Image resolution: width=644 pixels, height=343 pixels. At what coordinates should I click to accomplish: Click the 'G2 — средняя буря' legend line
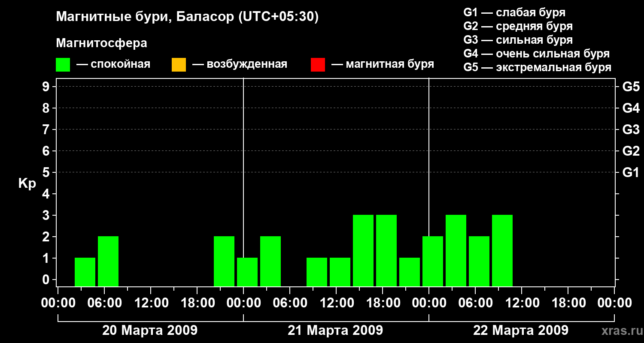click(x=518, y=26)
